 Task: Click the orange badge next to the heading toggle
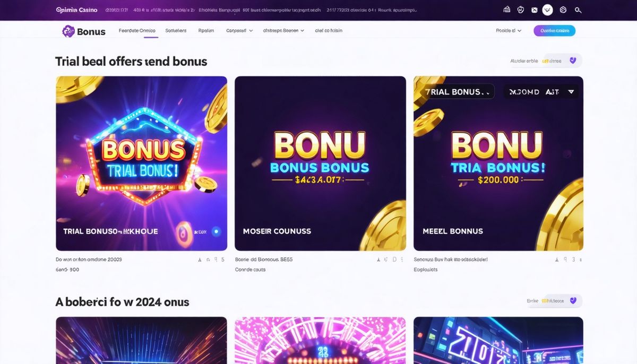click(545, 60)
